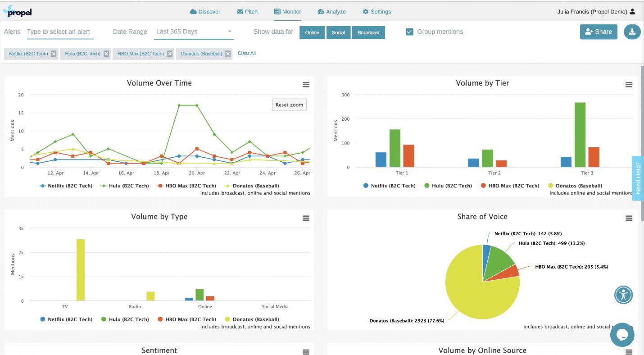Toggle Hulu series in Volume Over Time legend
Screen dimensions: 644x355
pyautogui.click(x=124, y=186)
